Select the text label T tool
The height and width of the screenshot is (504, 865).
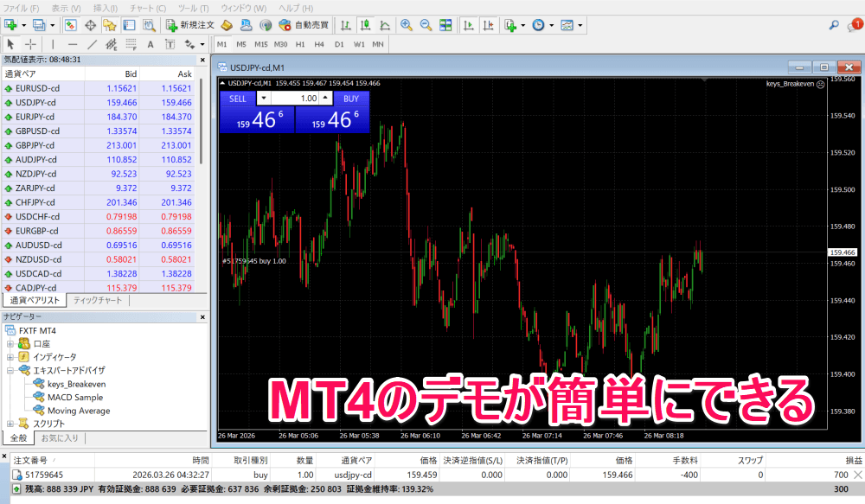click(x=170, y=44)
